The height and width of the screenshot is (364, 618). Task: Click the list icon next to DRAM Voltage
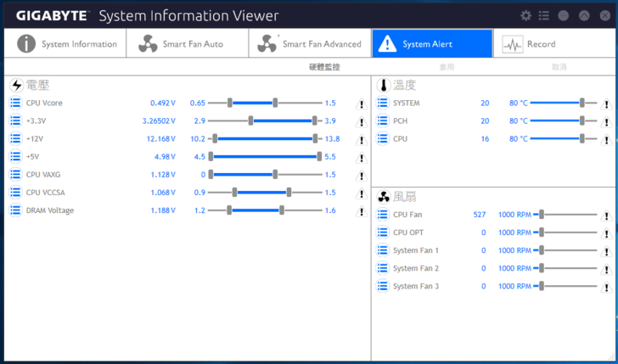[x=15, y=210]
